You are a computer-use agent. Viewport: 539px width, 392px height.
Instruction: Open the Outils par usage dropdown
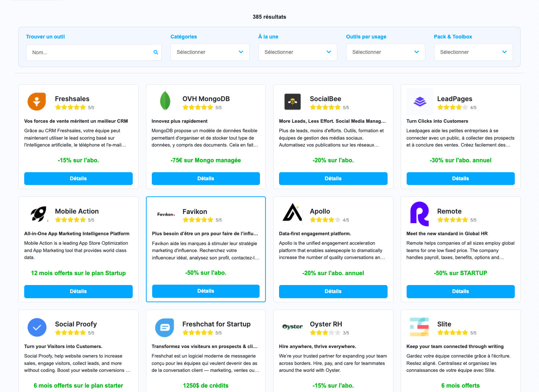[x=385, y=52]
